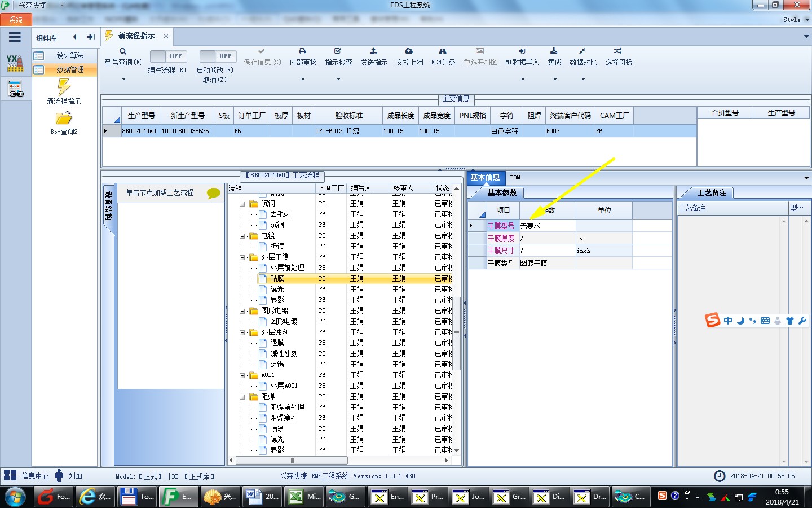Click the process tree vertical scrollbar
812x508 pixels.
(x=457, y=333)
